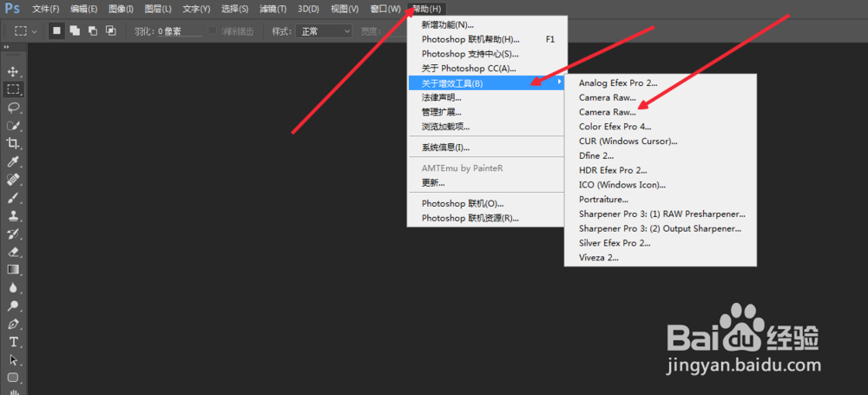The width and height of the screenshot is (868, 395).
Task: Select the Clone Stamp tool
Action: 13,215
